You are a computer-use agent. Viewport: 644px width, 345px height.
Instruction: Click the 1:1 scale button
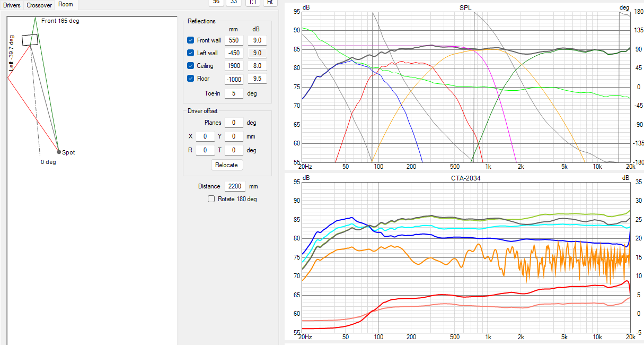(252, 2)
